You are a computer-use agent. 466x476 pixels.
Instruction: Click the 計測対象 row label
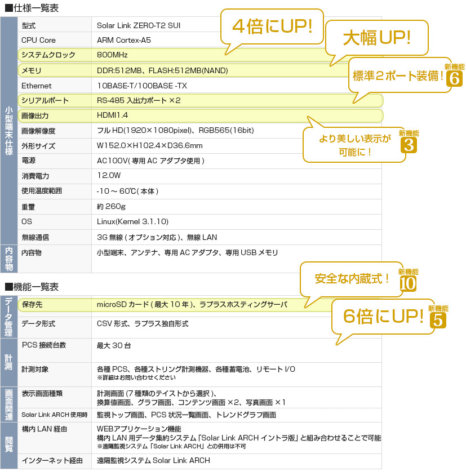pyautogui.click(x=35, y=370)
